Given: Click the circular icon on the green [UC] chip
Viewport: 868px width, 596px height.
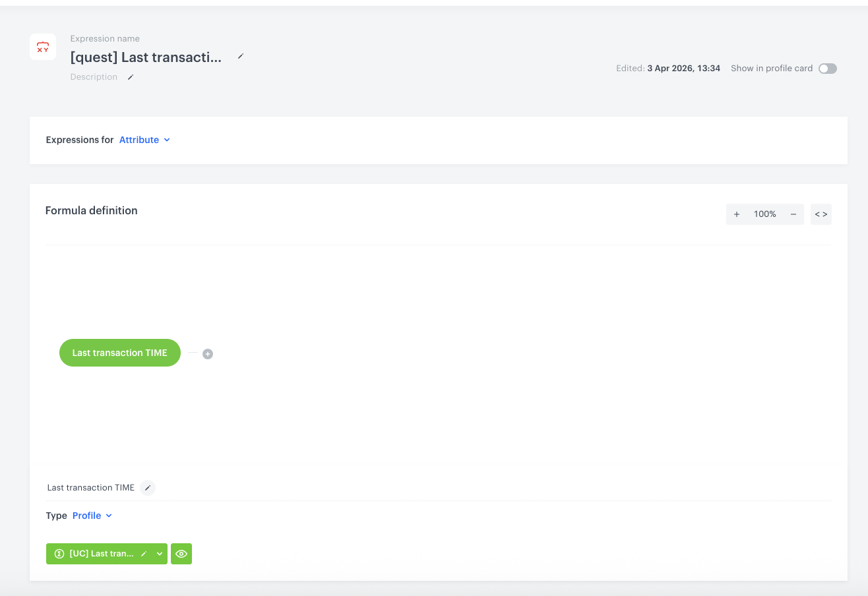Looking at the screenshot, I should [59, 554].
